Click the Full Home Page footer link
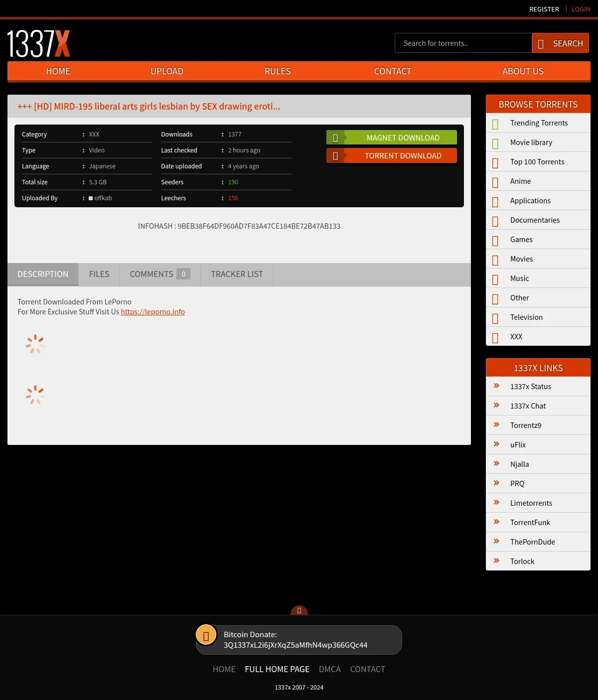The image size is (598, 700). (x=277, y=669)
